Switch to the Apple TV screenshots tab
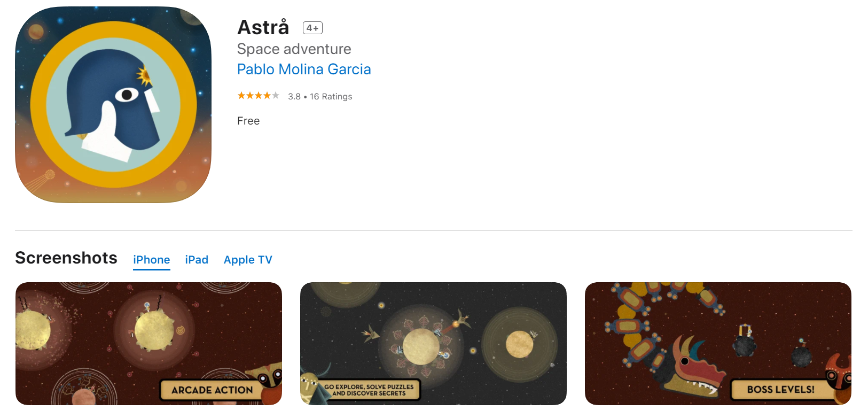The image size is (868, 418). pos(248,260)
